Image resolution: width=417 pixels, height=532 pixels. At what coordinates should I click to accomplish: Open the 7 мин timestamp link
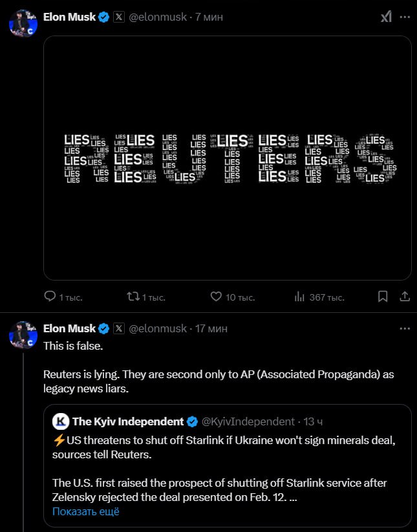point(209,17)
